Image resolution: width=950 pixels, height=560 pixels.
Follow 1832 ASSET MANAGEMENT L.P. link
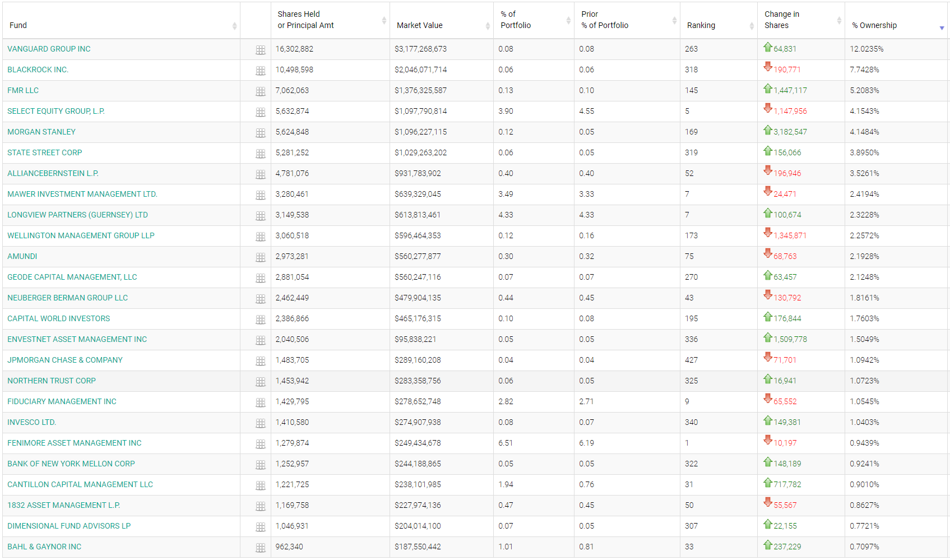[64, 505]
